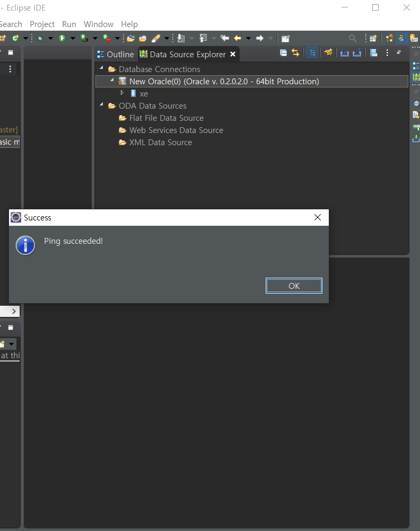Expand the xe database node
The height and width of the screenshot is (531, 420).
(122, 92)
